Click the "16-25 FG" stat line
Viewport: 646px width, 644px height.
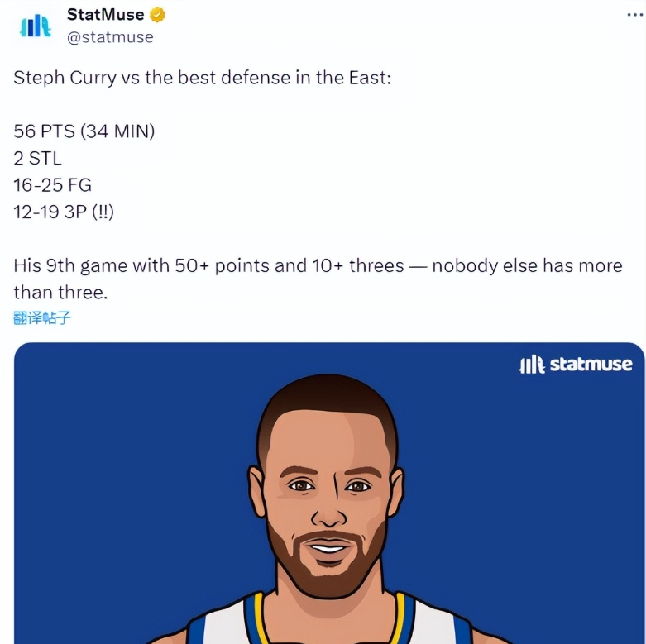pos(53,185)
